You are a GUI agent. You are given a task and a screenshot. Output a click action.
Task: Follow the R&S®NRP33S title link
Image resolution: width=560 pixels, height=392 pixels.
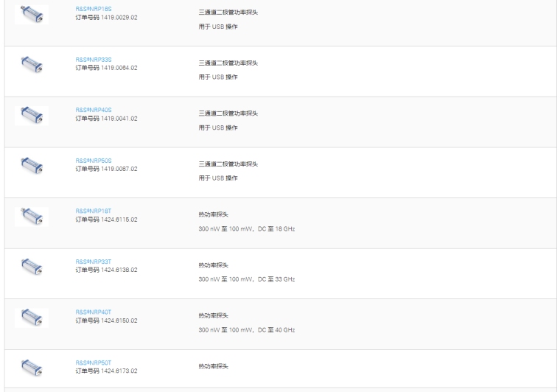point(93,60)
